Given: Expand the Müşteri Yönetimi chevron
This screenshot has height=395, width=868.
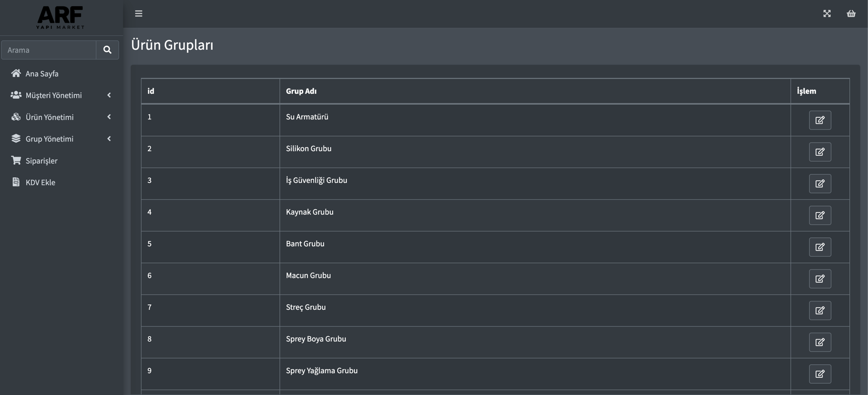Looking at the screenshot, I should pyautogui.click(x=109, y=95).
